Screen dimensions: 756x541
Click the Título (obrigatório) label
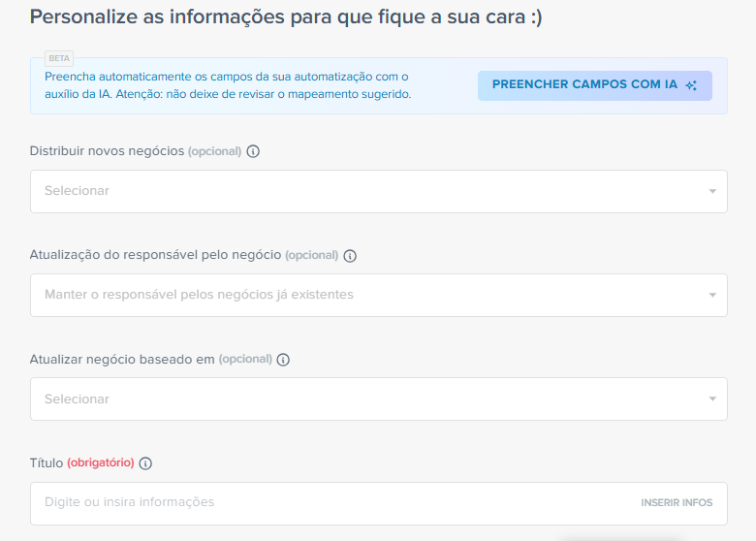82,462
